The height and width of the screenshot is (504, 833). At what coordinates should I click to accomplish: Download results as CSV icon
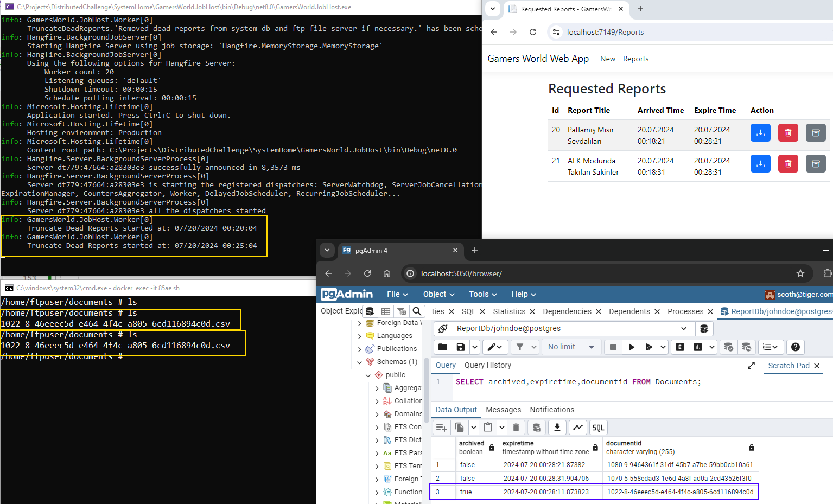(557, 428)
